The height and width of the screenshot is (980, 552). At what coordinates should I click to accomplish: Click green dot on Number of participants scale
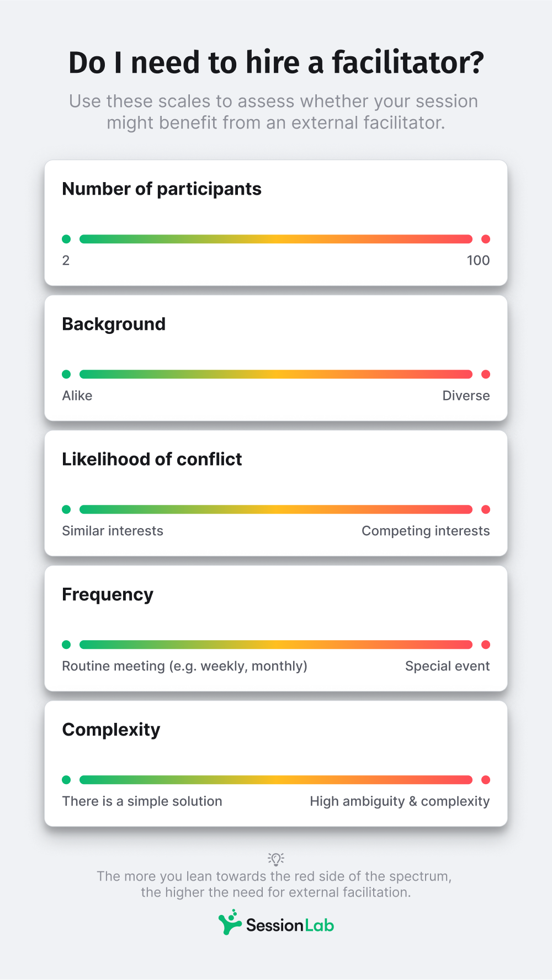66,239
